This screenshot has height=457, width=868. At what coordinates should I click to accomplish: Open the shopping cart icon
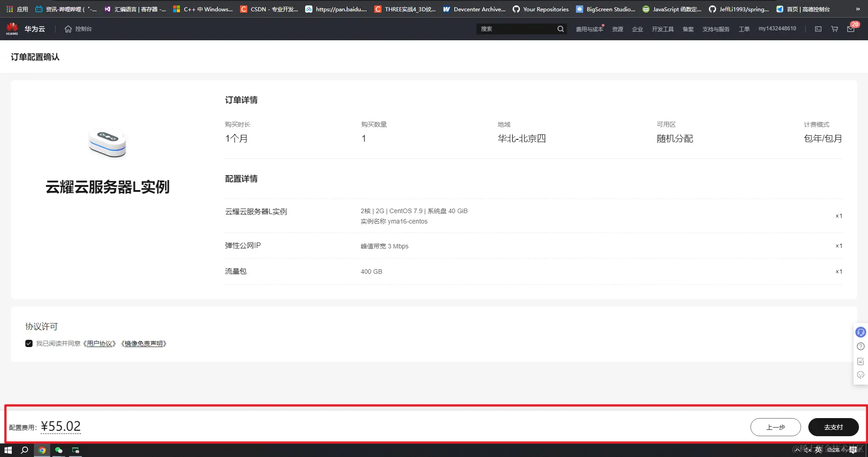click(x=835, y=29)
